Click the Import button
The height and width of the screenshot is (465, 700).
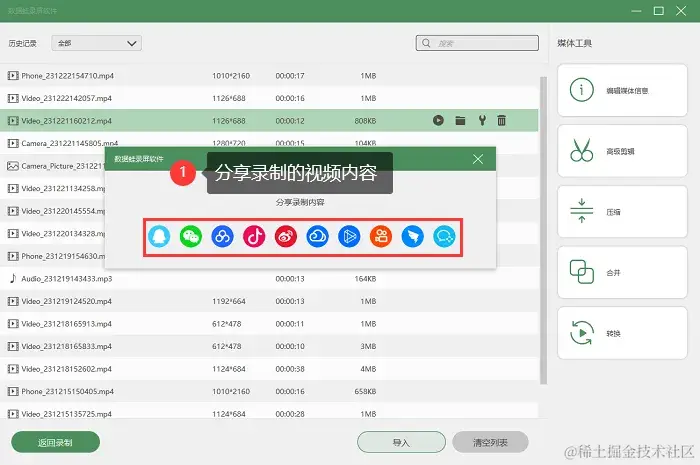click(x=401, y=442)
